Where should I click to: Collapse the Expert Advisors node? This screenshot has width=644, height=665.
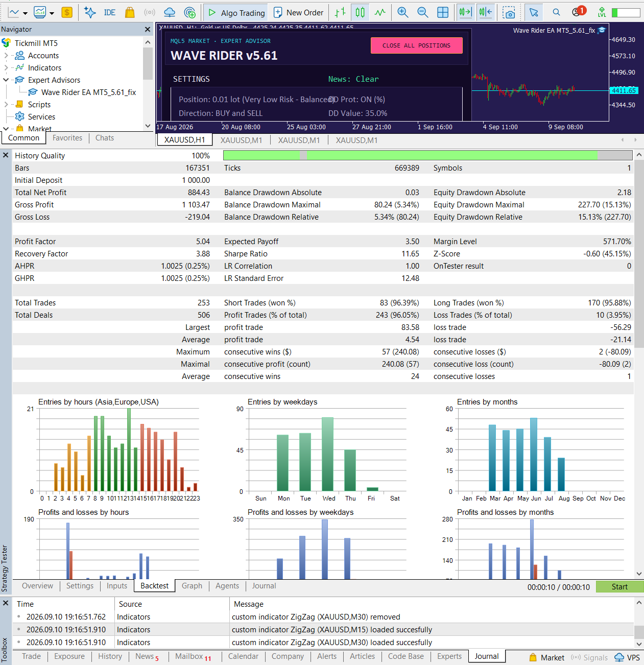click(6, 80)
